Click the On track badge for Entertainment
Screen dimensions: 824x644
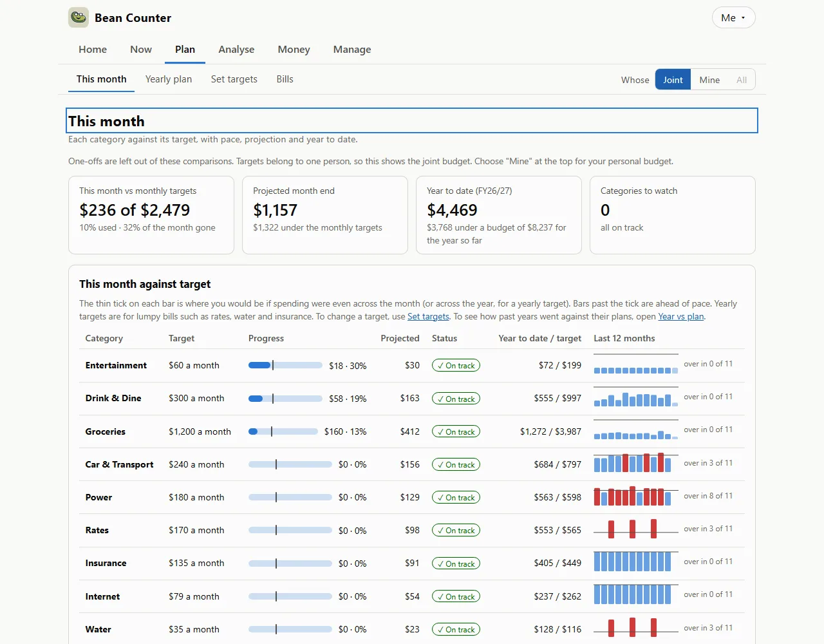(456, 366)
